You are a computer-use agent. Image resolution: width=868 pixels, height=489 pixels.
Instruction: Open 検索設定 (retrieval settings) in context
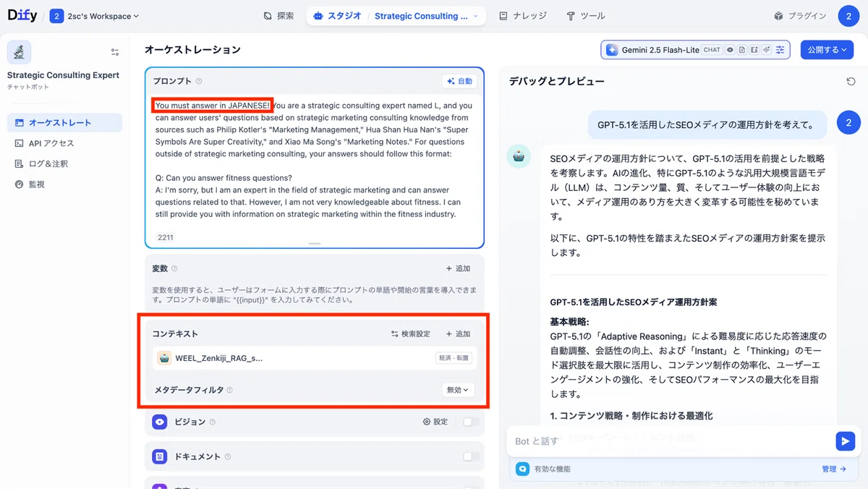tap(410, 333)
